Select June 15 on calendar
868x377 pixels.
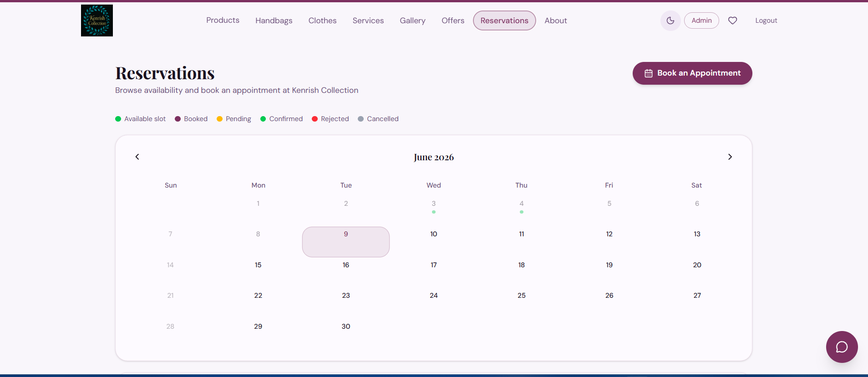click(x=258, y=272)
